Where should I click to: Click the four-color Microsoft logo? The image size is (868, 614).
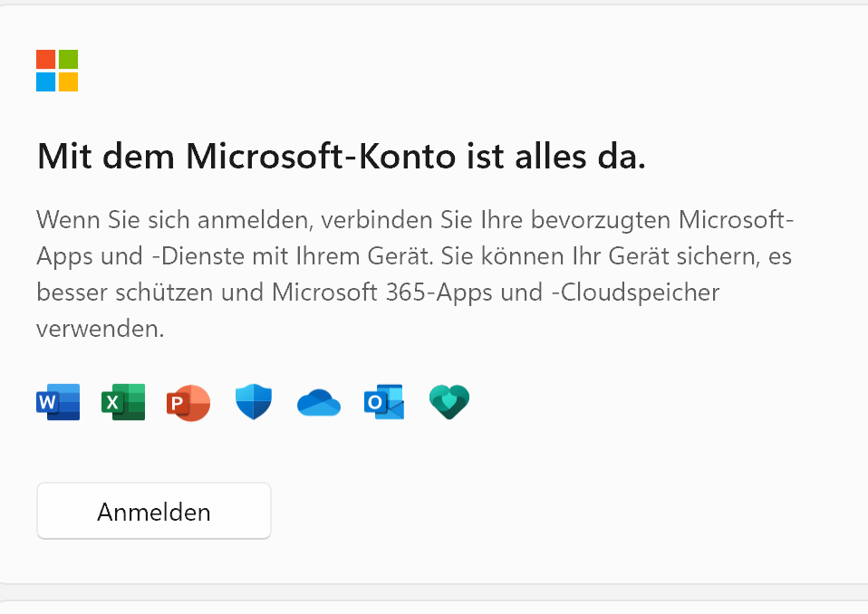(57, 71)
